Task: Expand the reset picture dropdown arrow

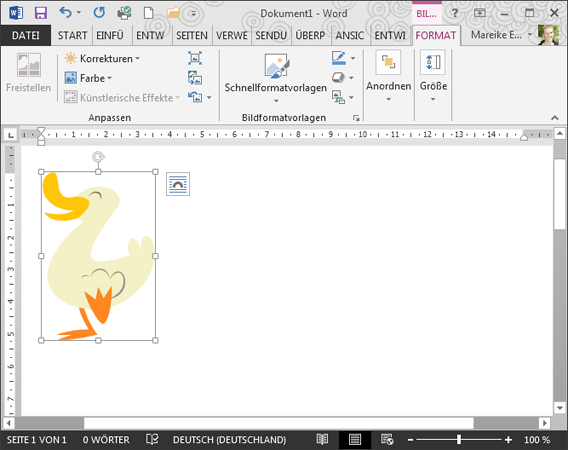Action: click(x=209, y=97)
